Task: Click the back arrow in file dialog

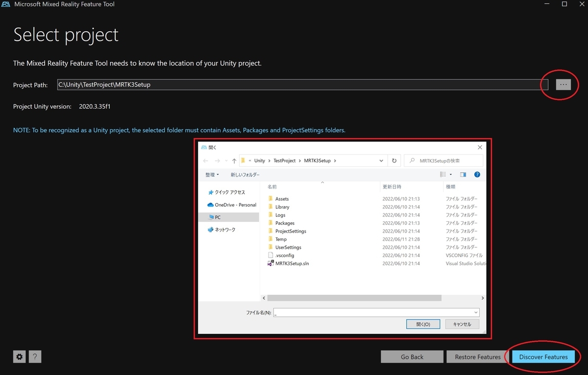Action: [x=206, y=161]
